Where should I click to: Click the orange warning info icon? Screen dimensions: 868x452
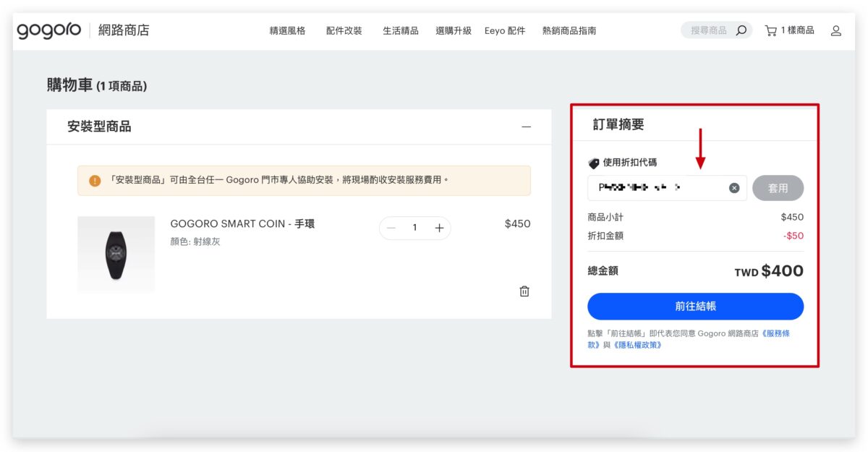pos(95,180)
